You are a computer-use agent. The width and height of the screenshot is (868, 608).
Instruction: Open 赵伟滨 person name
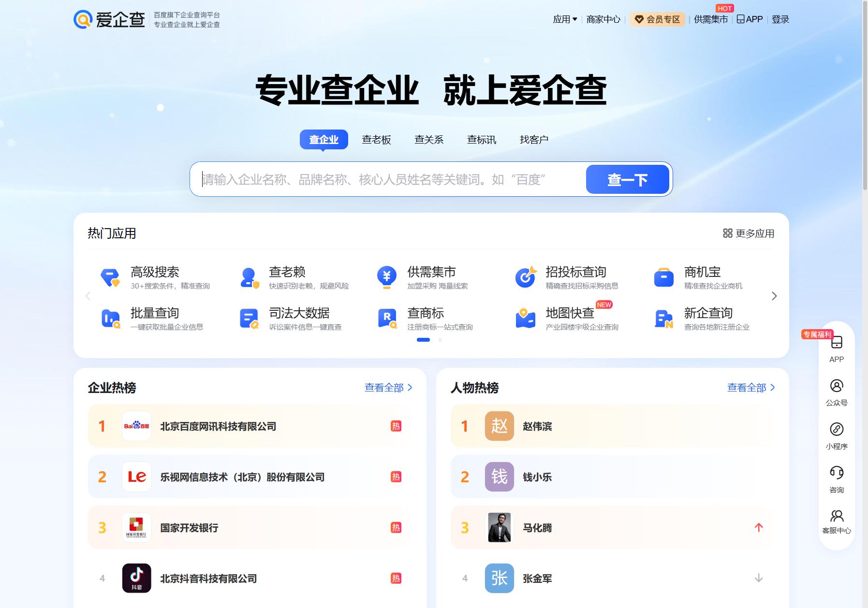click(x=537, y=426)
